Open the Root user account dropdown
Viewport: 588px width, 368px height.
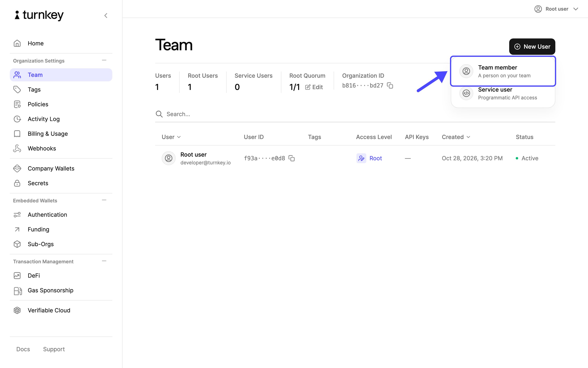[x=556, y=9]
